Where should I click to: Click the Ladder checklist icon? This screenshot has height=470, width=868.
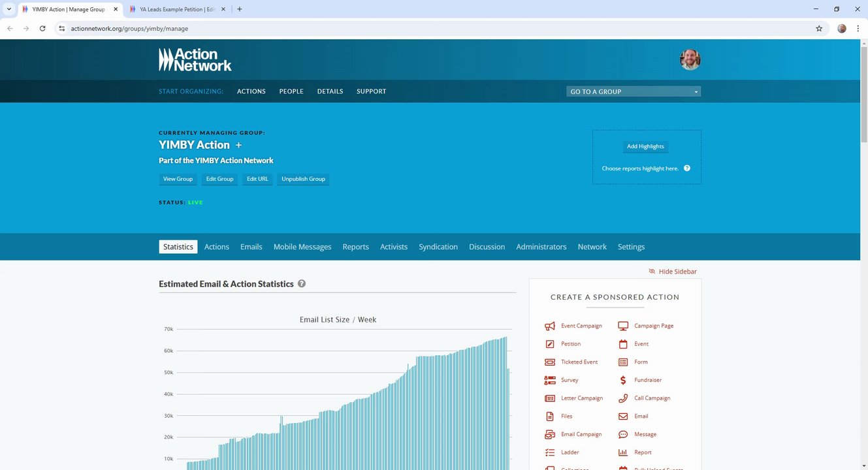pyautogui.click(x=550, y=452)
